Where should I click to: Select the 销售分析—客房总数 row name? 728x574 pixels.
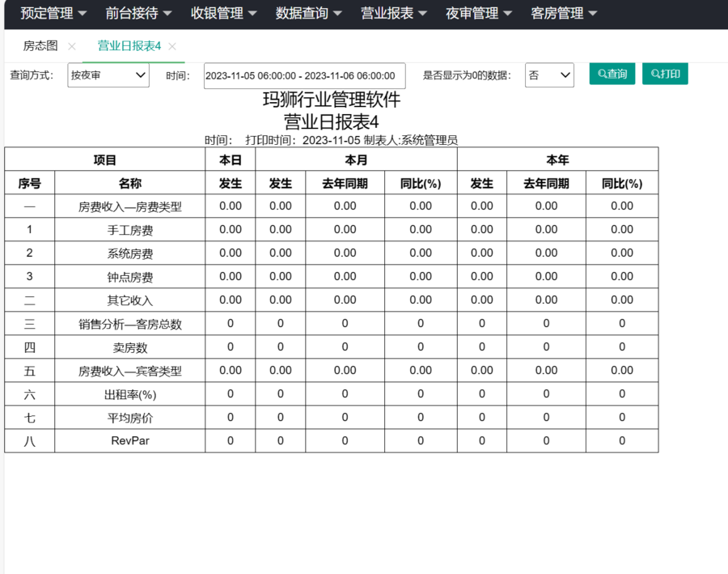[130, 324]
